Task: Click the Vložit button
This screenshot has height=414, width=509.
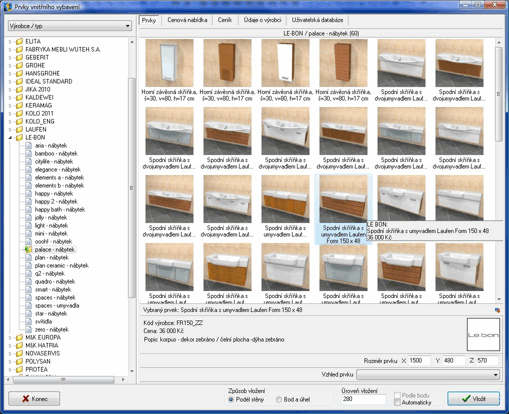Action: coord(473,399)
